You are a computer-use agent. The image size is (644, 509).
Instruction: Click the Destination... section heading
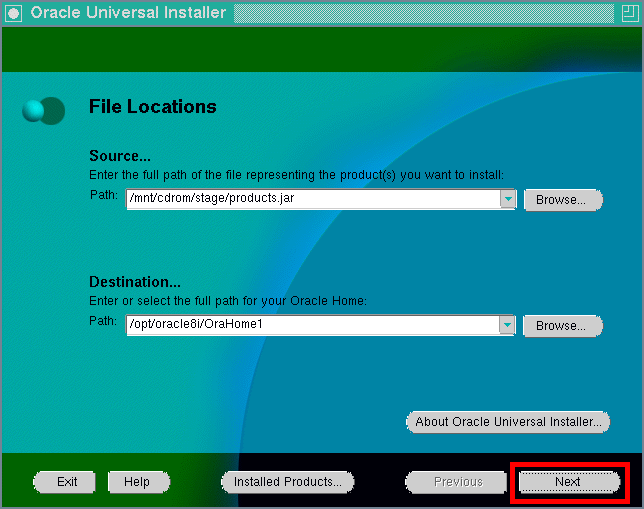tap(136, 282)
